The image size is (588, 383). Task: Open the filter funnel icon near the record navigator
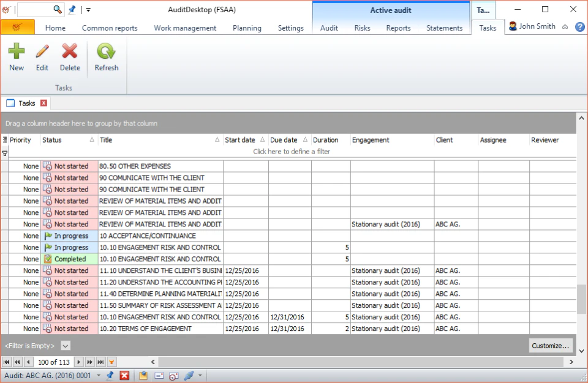click(111, 362)
